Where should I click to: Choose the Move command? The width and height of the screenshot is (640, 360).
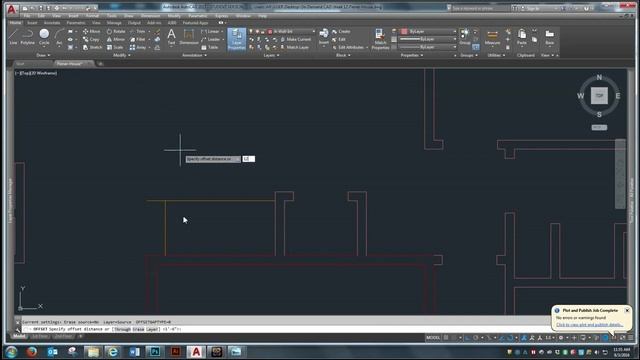click(x=91, y=31)
